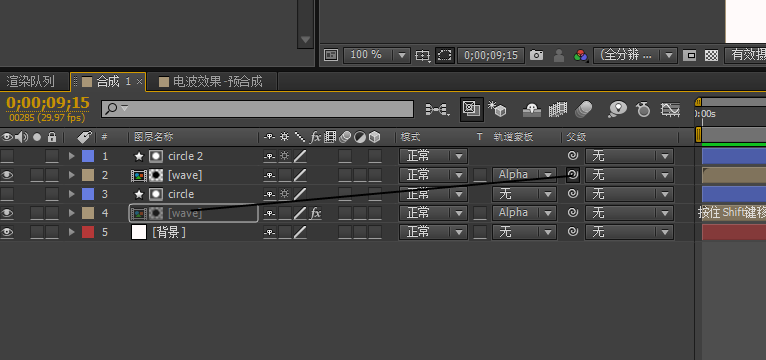Click the timeline layer search field
Image resolution: width=766 pixels, height=360 pixels.
257,109
